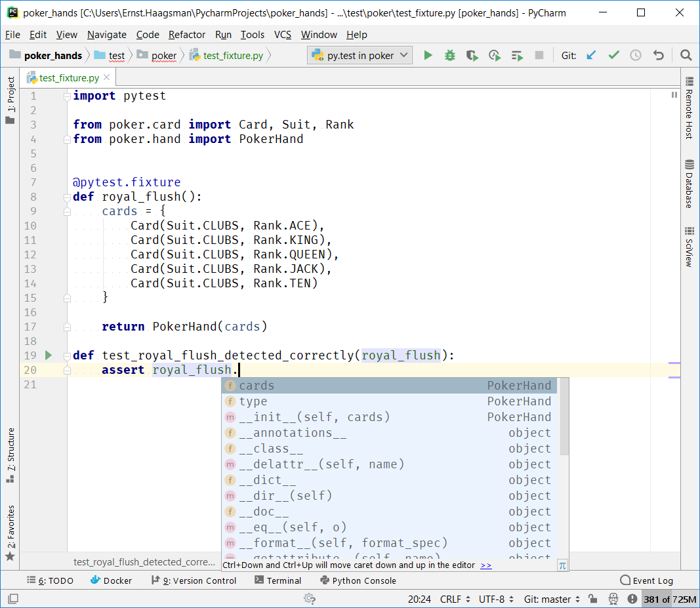This screenshot has width=700, height=608.
Task: Click the pi quick documentation toggle icon
Action: coord(562,565)
